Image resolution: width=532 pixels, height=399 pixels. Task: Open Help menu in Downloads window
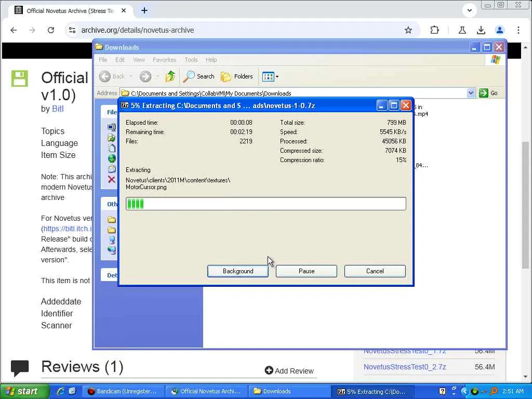point(211,60)
